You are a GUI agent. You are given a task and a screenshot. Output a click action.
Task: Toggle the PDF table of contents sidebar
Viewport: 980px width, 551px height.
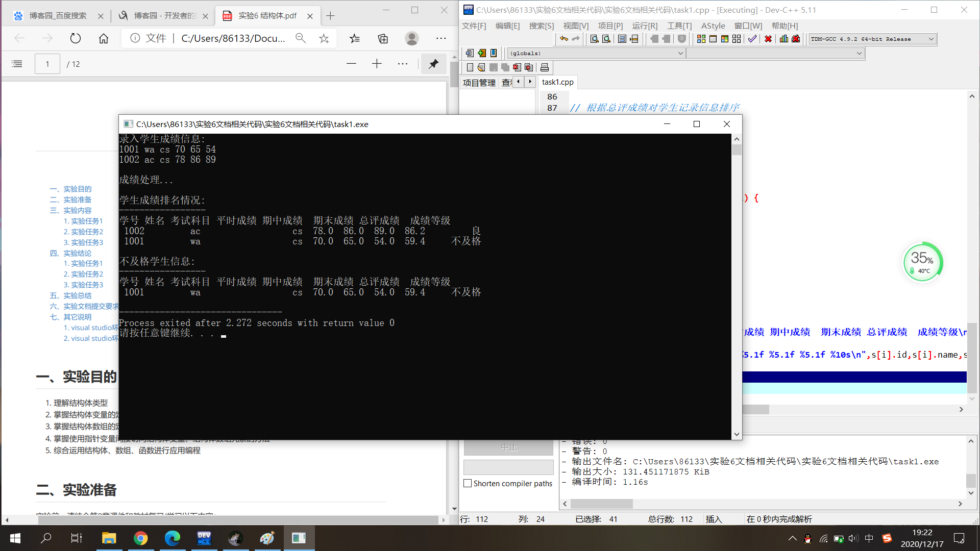tap(17, 64)
